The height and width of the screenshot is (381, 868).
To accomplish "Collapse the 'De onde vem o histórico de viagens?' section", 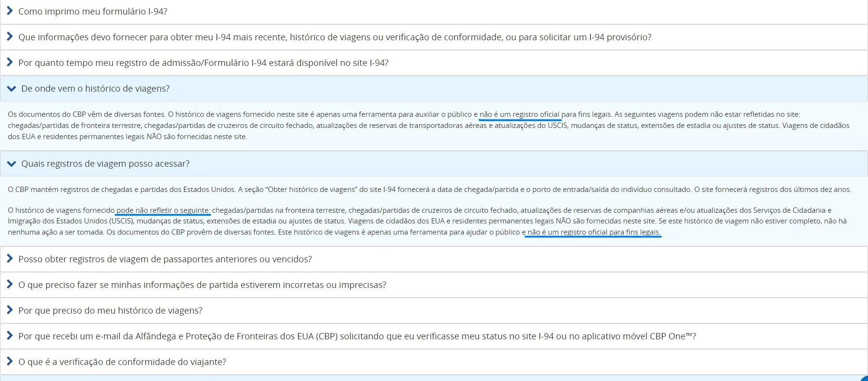I will 96,89.
